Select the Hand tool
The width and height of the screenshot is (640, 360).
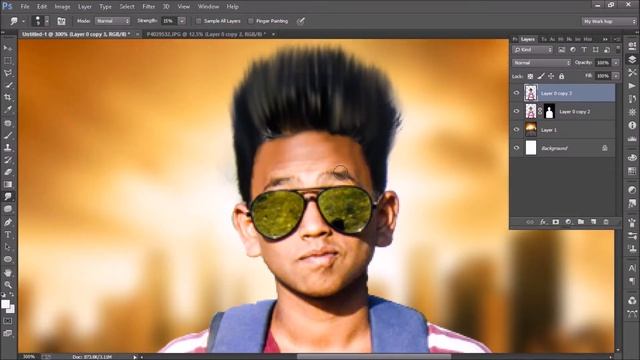(x=8, y=272)
